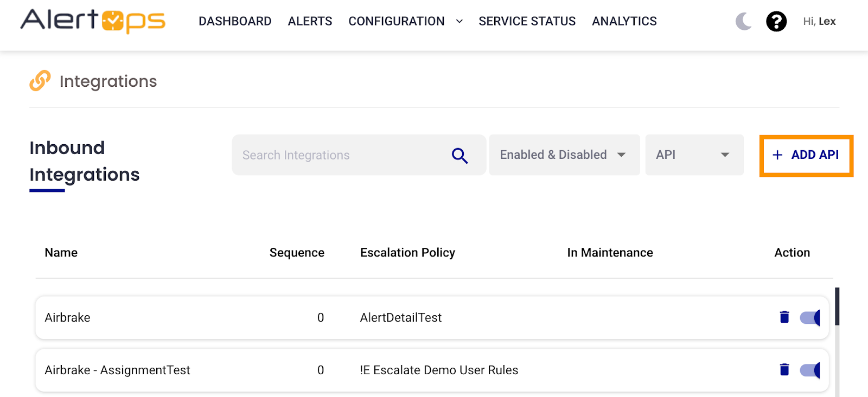Screen dimensions: 868x397
Task: Open the Alerts menu item
Action: 310,22
